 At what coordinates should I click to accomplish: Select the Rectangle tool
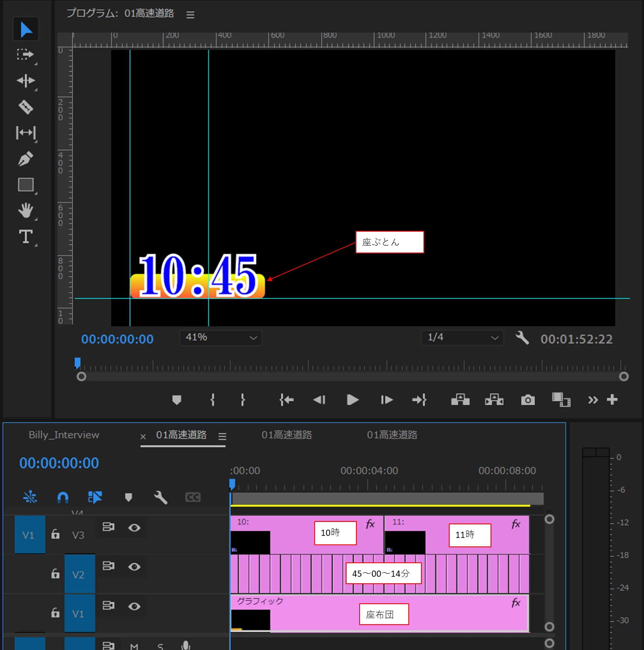pyautogui.click(x=26, y=185)
